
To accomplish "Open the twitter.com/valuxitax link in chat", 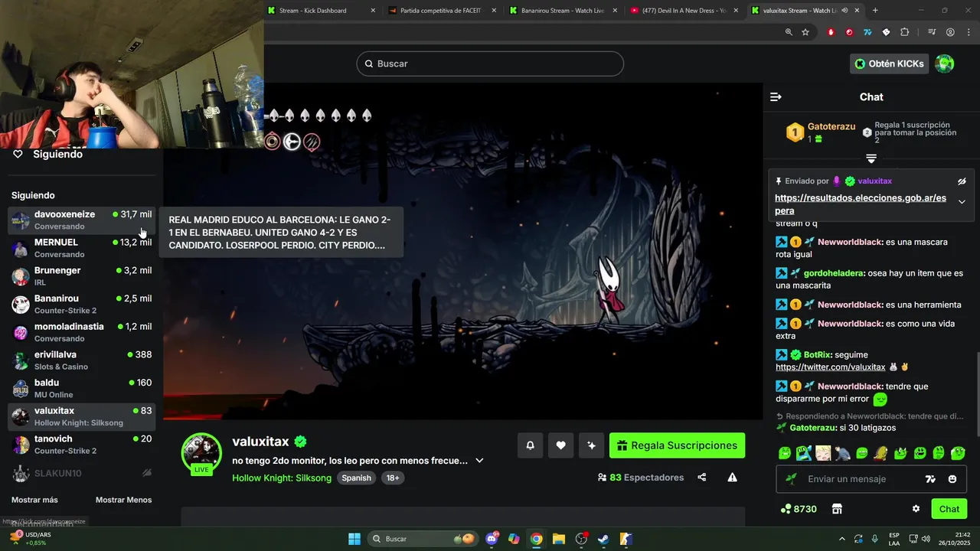I will 831,367.
